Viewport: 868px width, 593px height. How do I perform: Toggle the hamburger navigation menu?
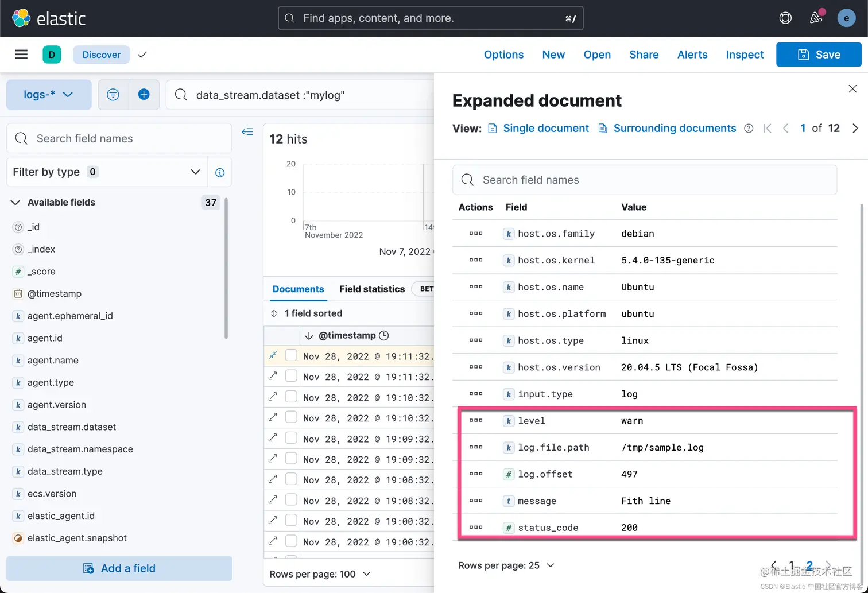click(21, 55)
